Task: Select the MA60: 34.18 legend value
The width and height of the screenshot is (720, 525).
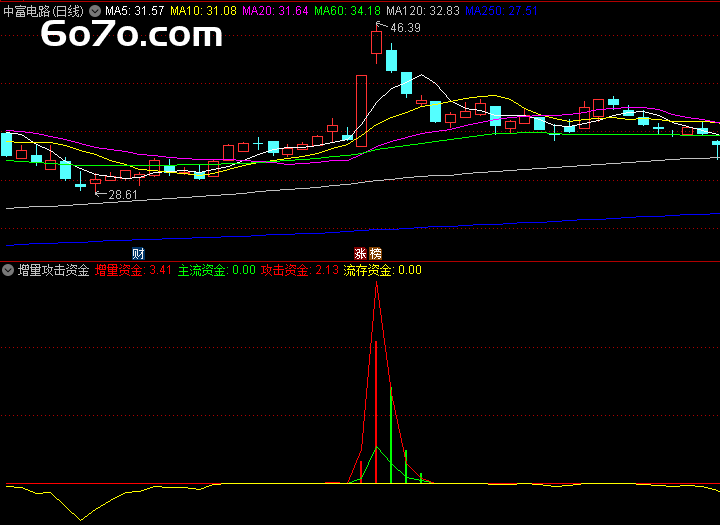Action: click(x=348, y=11)
